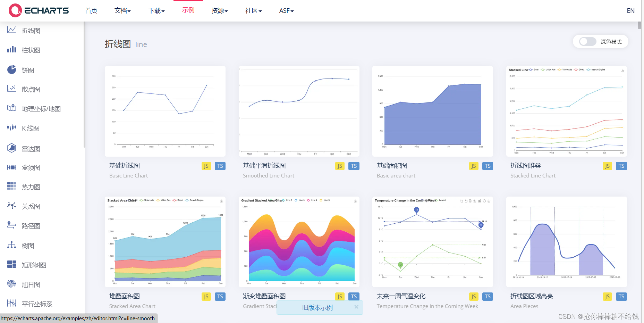644x323 pixels.
Task: Expand the 下载 dropdown menu
Action: tap(156, 11)
